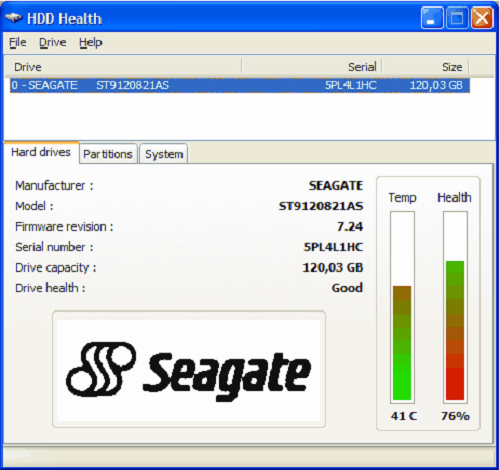Select the SEAGATE ST9120821AS drive row
The image size is (500, 470).
click(x=240, y=85)
